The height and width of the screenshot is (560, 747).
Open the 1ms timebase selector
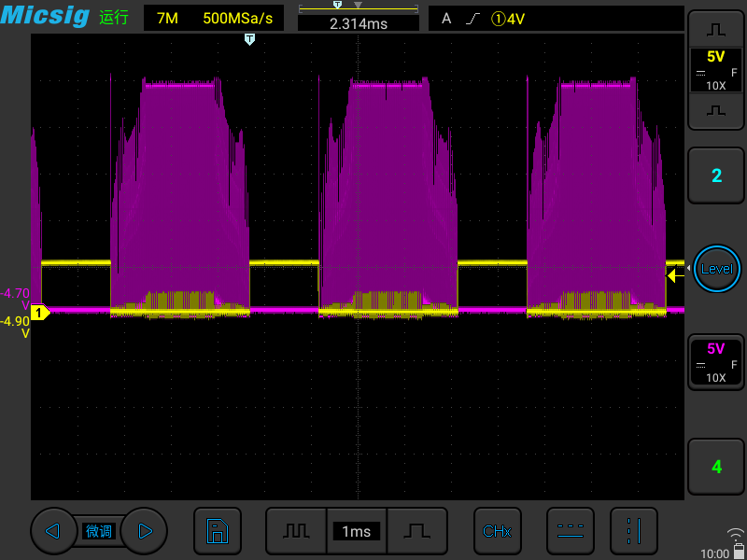click(357, 531)
